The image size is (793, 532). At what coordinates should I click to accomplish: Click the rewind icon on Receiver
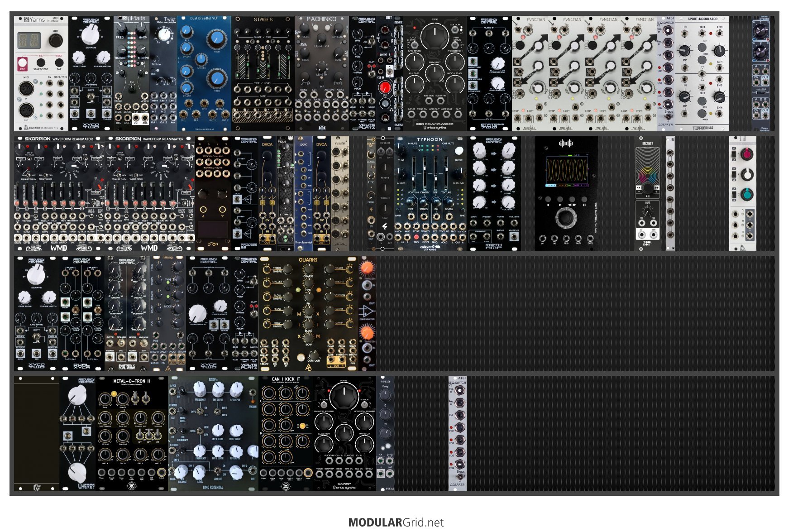point(639,187)
